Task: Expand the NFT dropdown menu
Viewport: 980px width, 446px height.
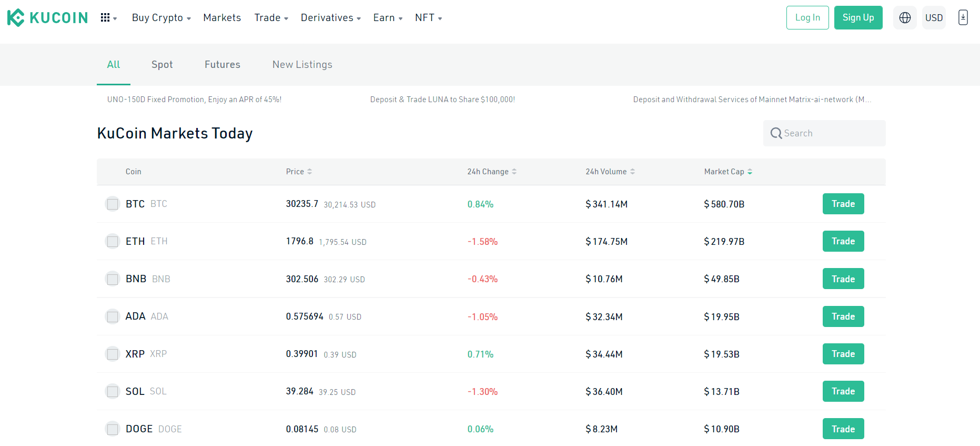Action: click(428, 18)
